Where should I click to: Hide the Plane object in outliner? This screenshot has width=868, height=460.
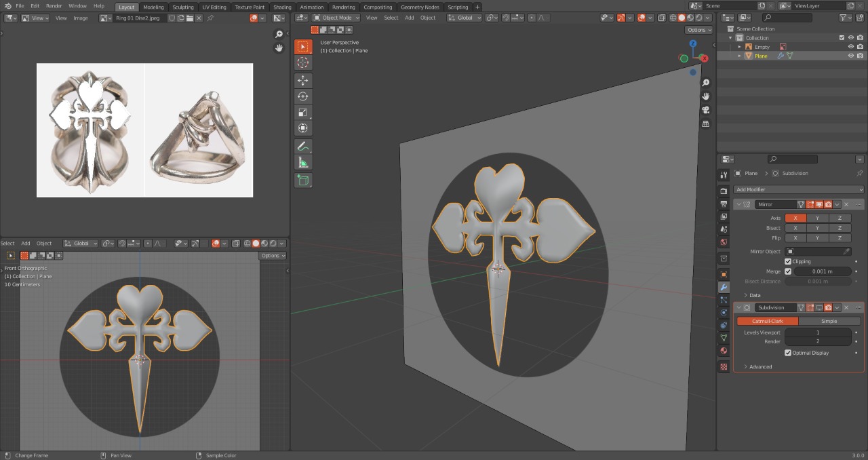click(850, 56)
